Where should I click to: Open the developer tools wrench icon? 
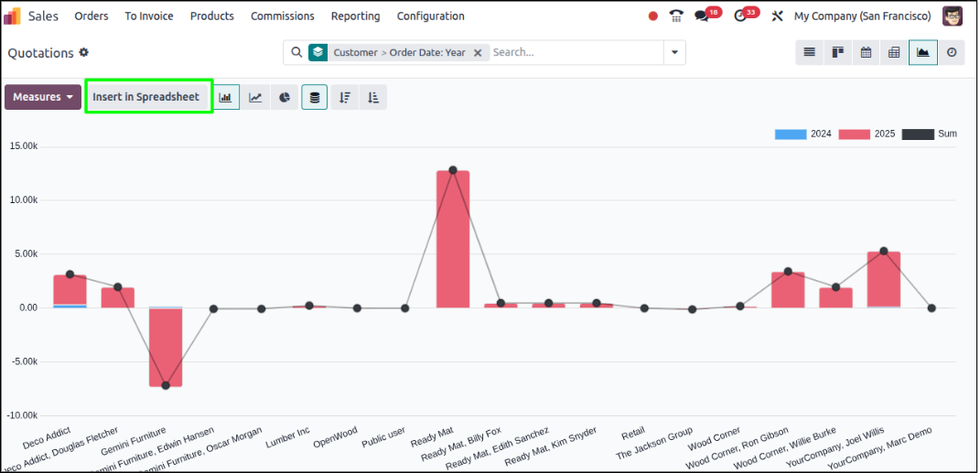coord(777,16)
